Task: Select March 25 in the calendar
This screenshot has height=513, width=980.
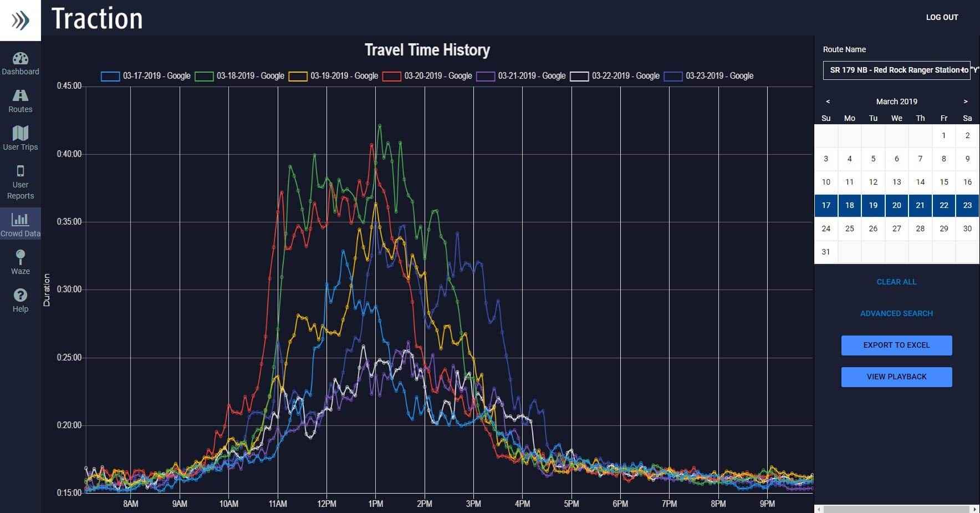Action: point(849,228)
